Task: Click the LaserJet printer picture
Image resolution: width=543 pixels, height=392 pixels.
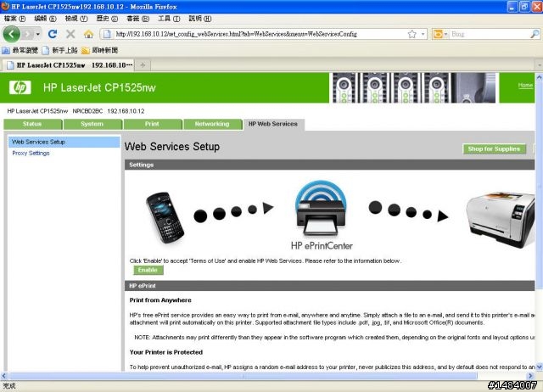Action: point(501,219)
